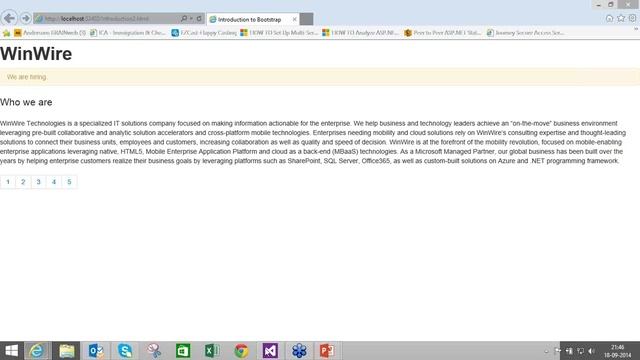Open Outlook from taskbar

click(96, 351)
